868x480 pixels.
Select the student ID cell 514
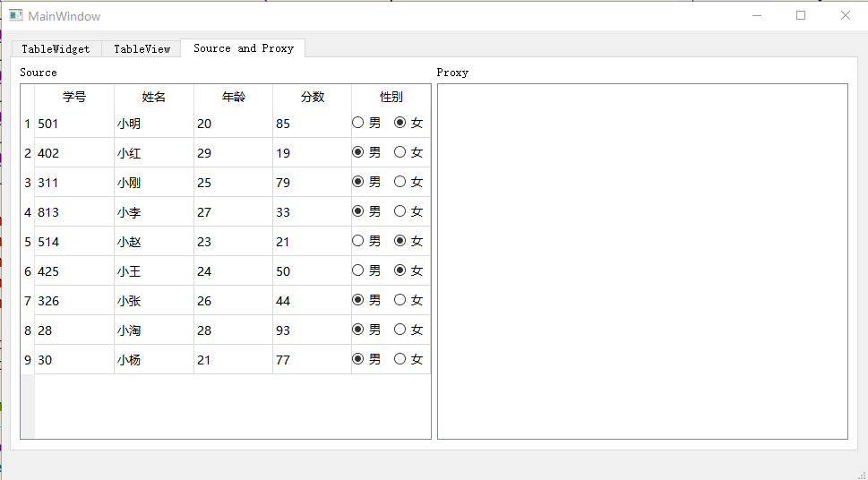click(x=74, y=242)
